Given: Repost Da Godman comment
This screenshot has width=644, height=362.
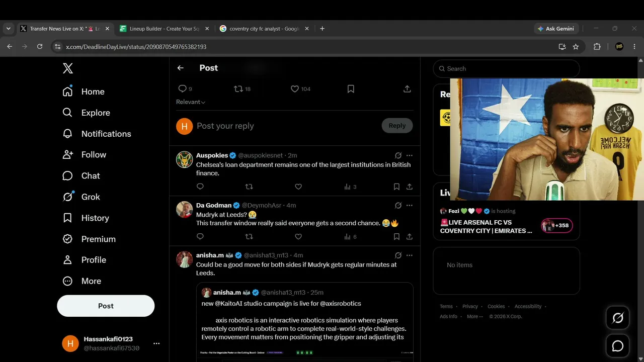Looking at the screenshot, I should tap(249, 236).
